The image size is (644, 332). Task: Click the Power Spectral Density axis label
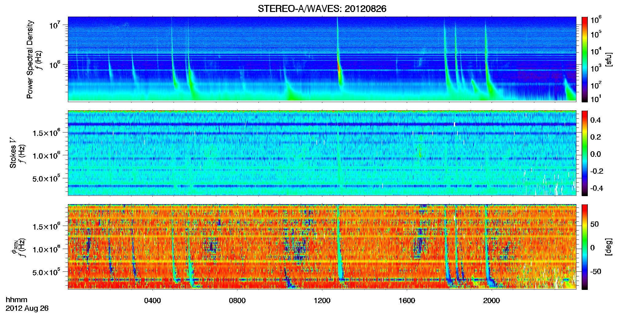point(30,59)
